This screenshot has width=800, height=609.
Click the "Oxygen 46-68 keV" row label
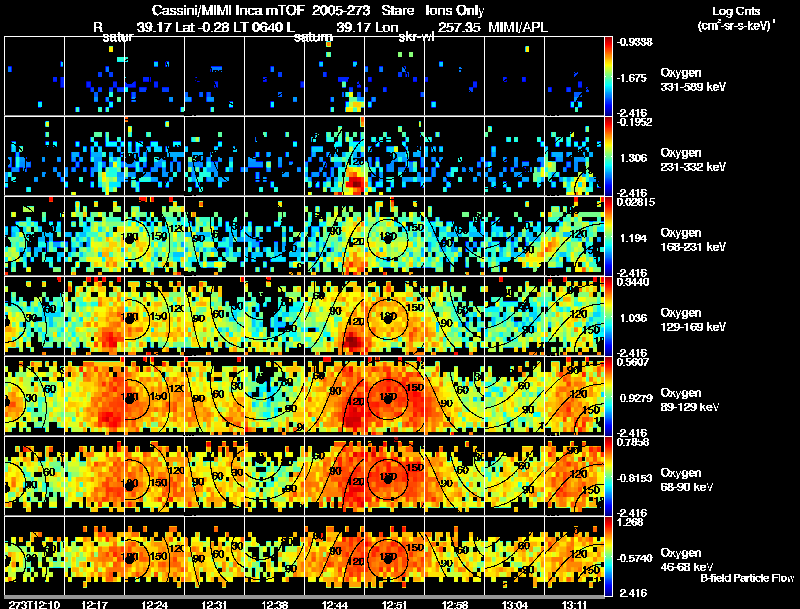click(x=687, y=560)
